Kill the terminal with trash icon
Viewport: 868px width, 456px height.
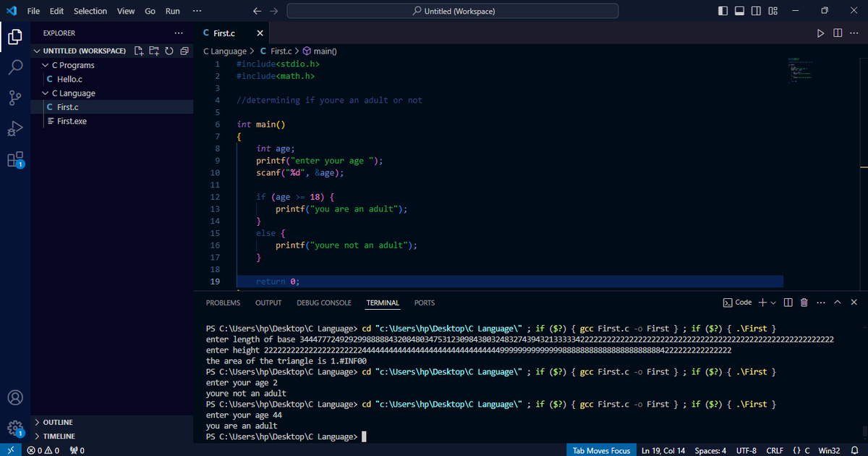[804, 303]
